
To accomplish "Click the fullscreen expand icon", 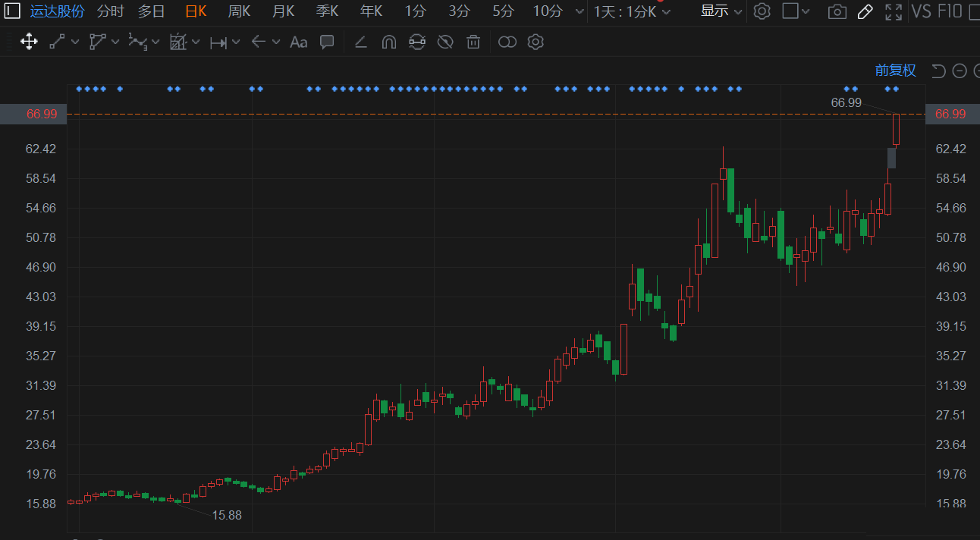I will (894, 11).
